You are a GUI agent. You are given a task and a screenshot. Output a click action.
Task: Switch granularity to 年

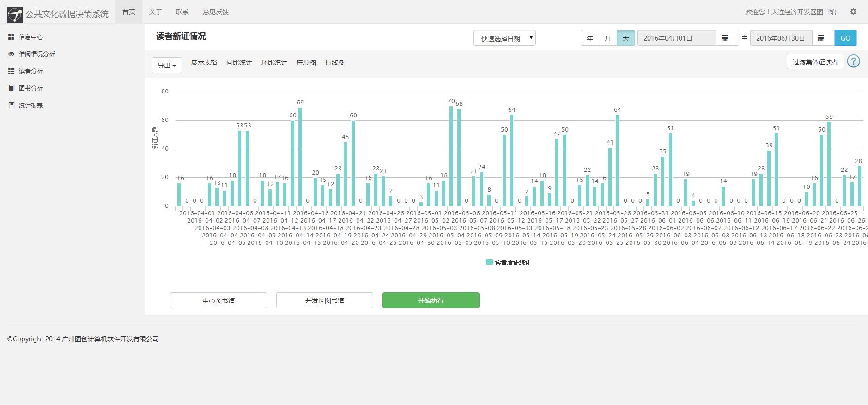590,38
